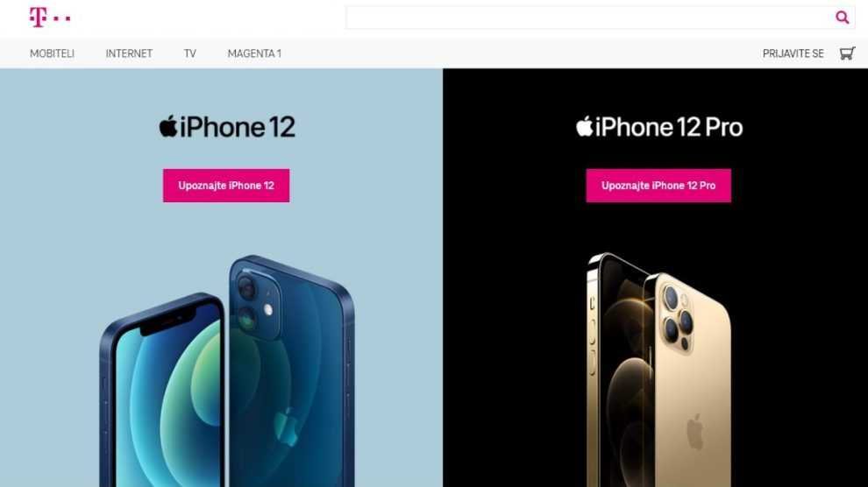Click the magenta dots beside the T logo

(x=61, y=18)
